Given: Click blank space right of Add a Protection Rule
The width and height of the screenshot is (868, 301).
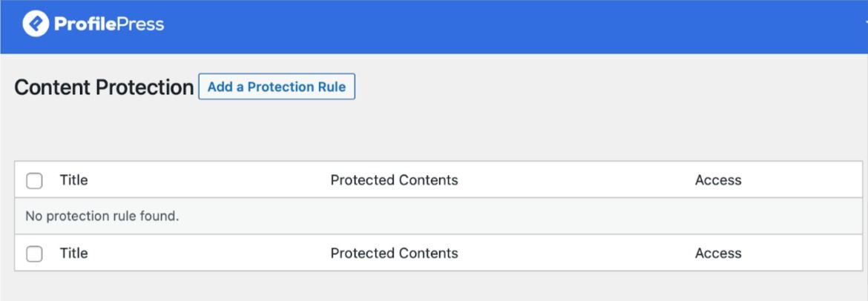Looking at the screenshot, I should coord(594,87).
